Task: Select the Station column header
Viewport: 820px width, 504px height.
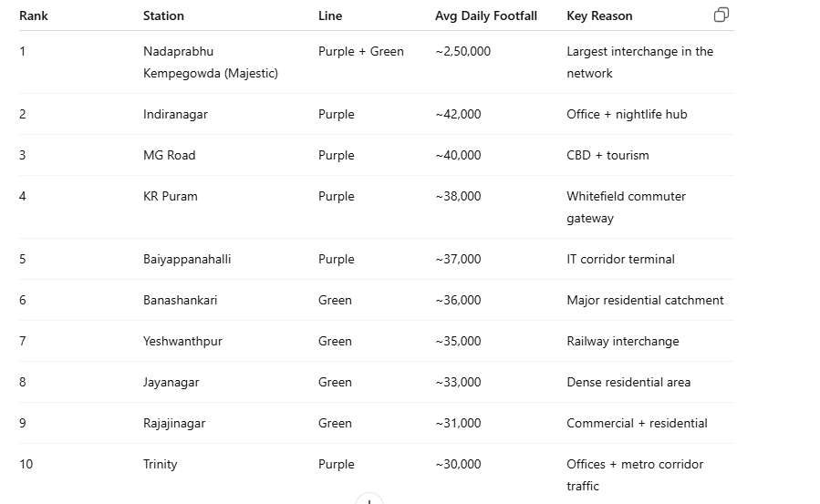Action: pos(163,15)
